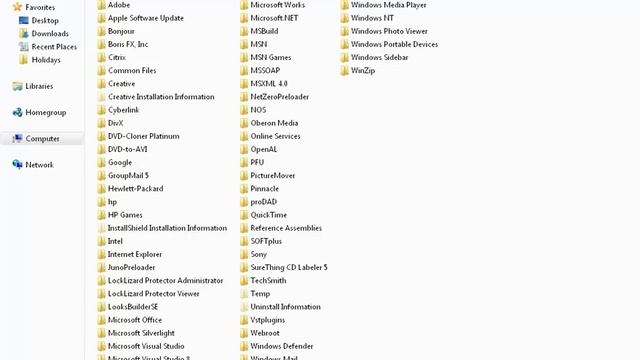Select the Cyberlink folder name
640x360 pixels.
(123, 110)
